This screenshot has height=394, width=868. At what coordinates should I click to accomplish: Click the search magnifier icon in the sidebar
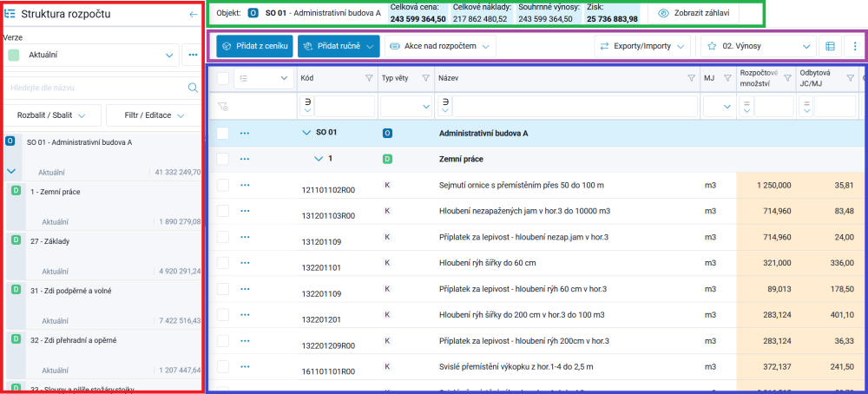tap(194, 88)
